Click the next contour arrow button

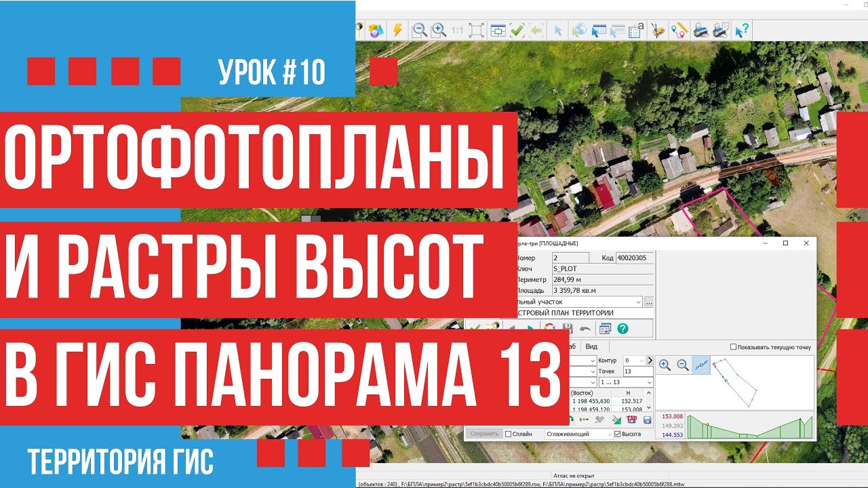650,361
